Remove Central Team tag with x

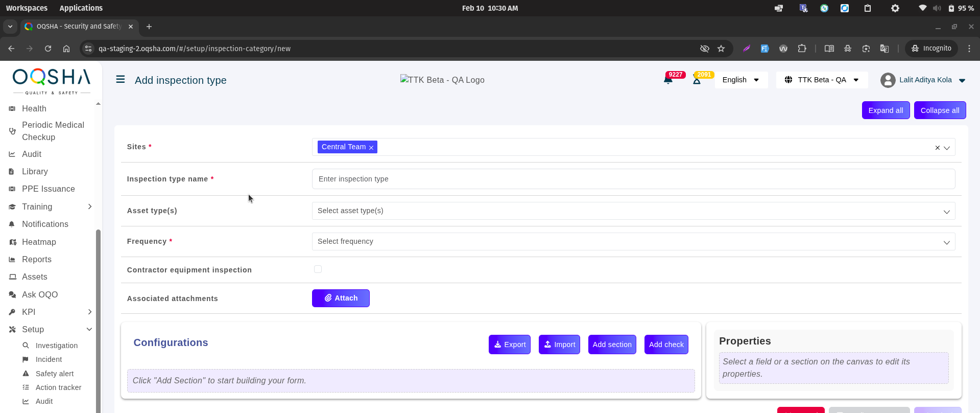[x=371, y=148]
